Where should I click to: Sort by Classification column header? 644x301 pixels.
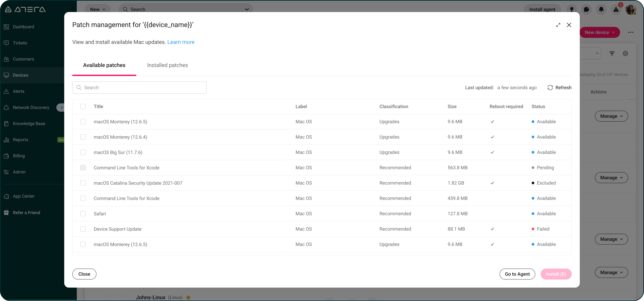394,107
